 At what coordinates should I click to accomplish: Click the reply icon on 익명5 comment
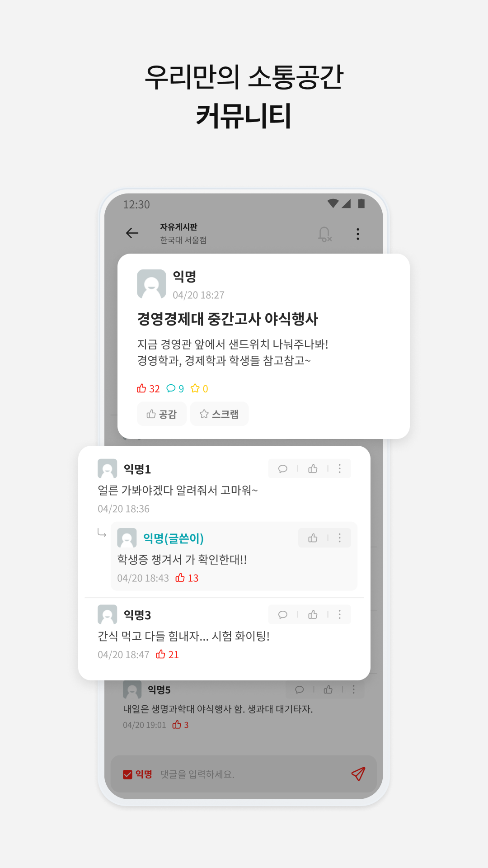point(299,689)
